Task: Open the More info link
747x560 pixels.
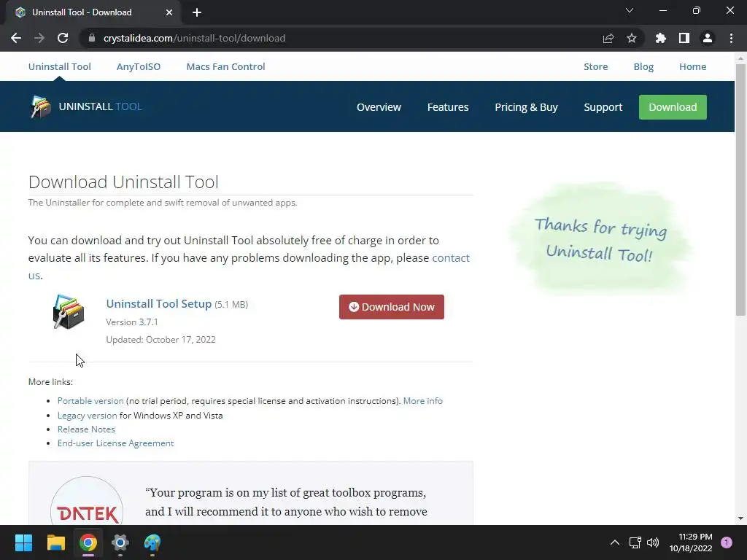Action: coord(423,401)
